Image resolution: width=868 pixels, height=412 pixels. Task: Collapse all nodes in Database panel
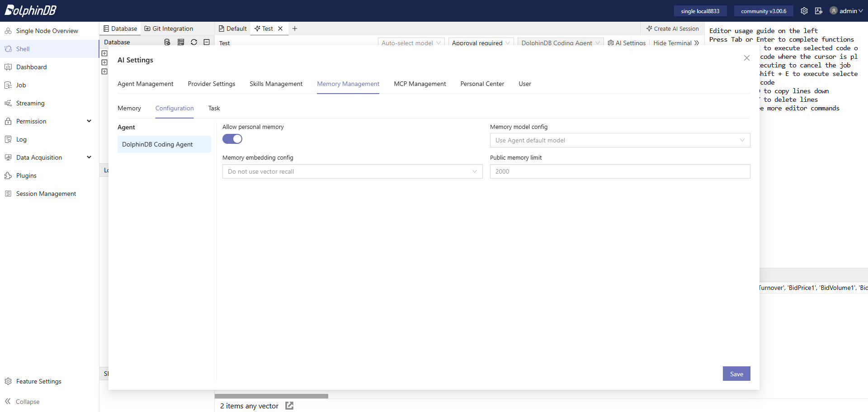(207, 42)
